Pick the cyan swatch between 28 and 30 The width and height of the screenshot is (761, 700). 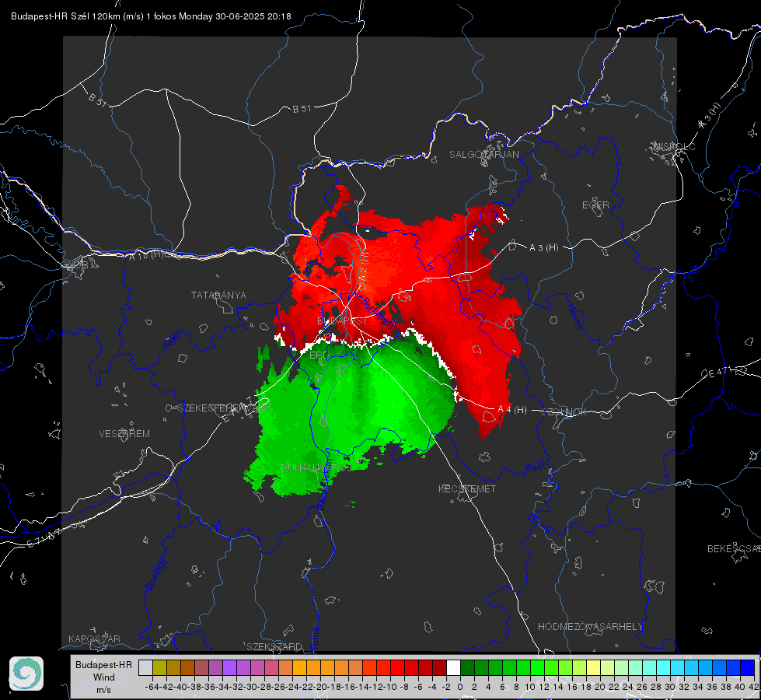click(x=663, y=667)
